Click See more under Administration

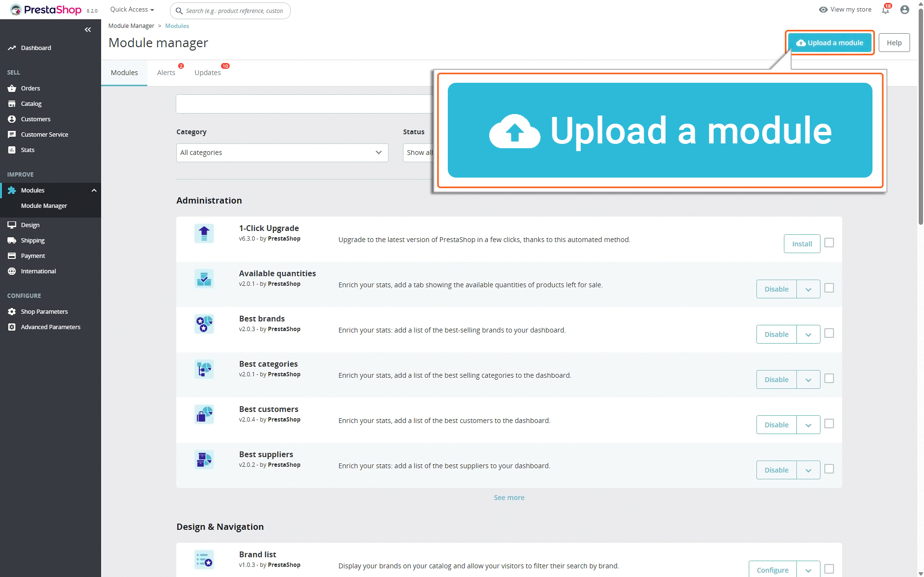509,498
